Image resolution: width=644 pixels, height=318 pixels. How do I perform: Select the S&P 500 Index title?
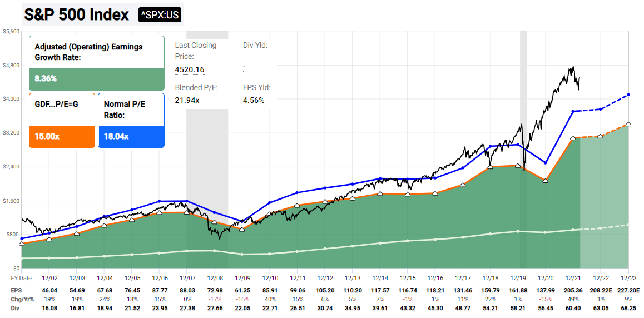[x=76, y=15]
